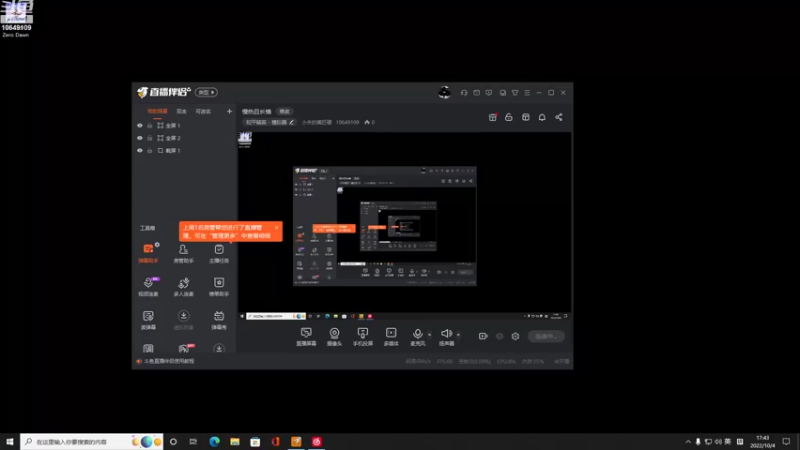
Task: Click the 修改 button beside stream title
Action: click(x=284, y=111)
